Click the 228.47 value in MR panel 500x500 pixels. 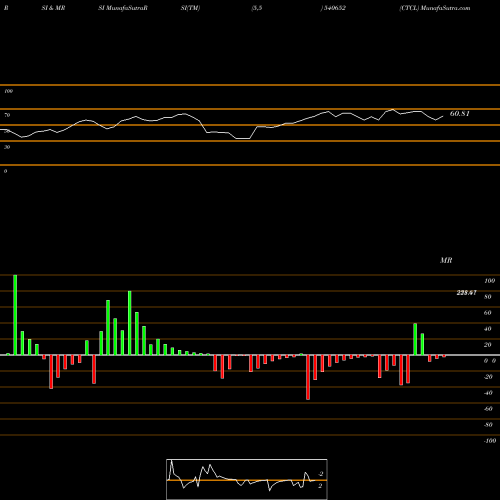466,293
